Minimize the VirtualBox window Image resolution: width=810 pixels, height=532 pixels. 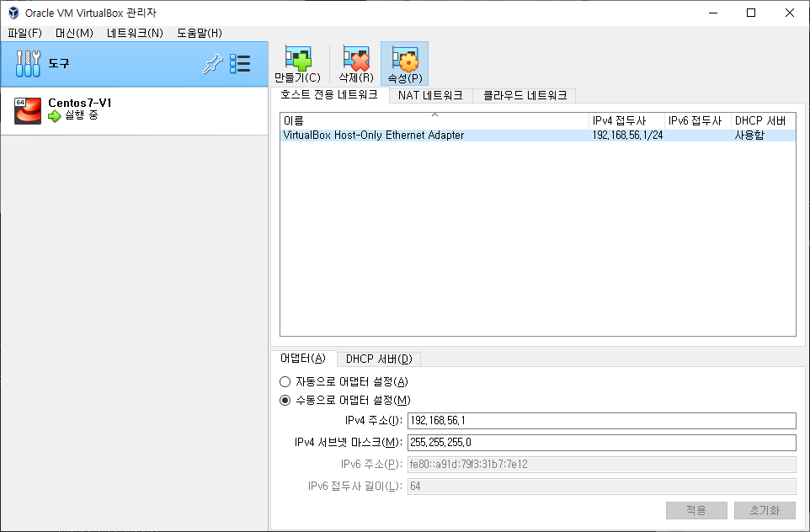click(713, 13)
